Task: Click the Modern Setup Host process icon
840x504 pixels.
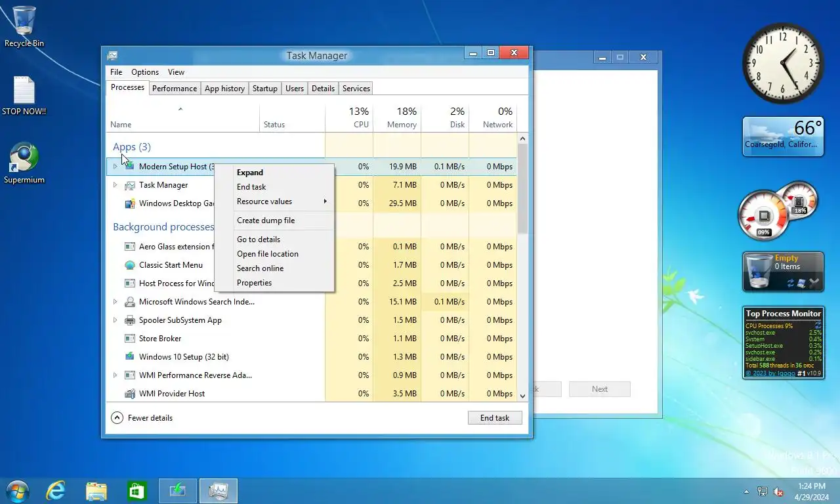Action: pyautogui.click(x=129, y=167)
